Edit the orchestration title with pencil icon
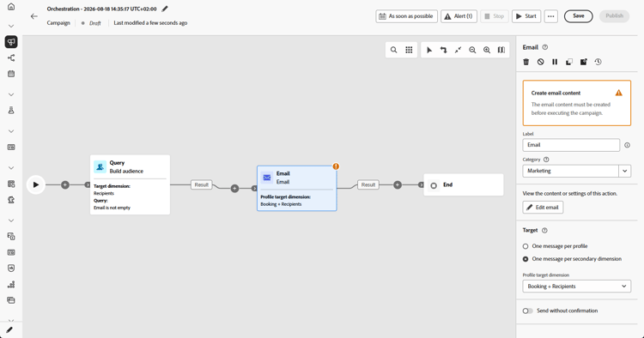 [x=165, y=9]
